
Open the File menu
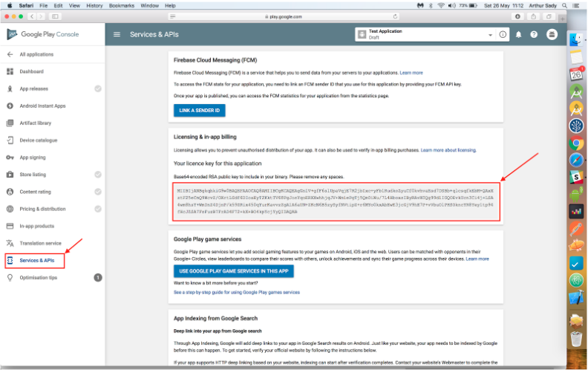pos(44,6)
